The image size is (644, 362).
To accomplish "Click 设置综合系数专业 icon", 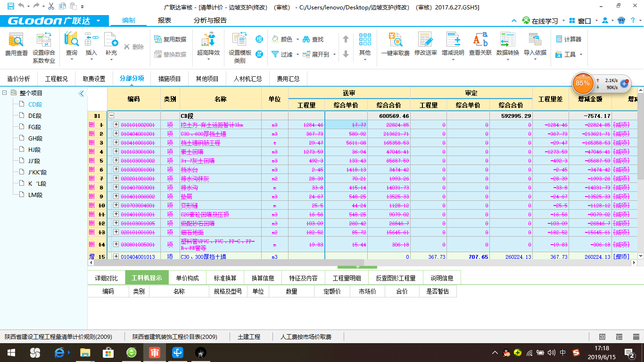I will pyautogui.click(x=44, y=49).
